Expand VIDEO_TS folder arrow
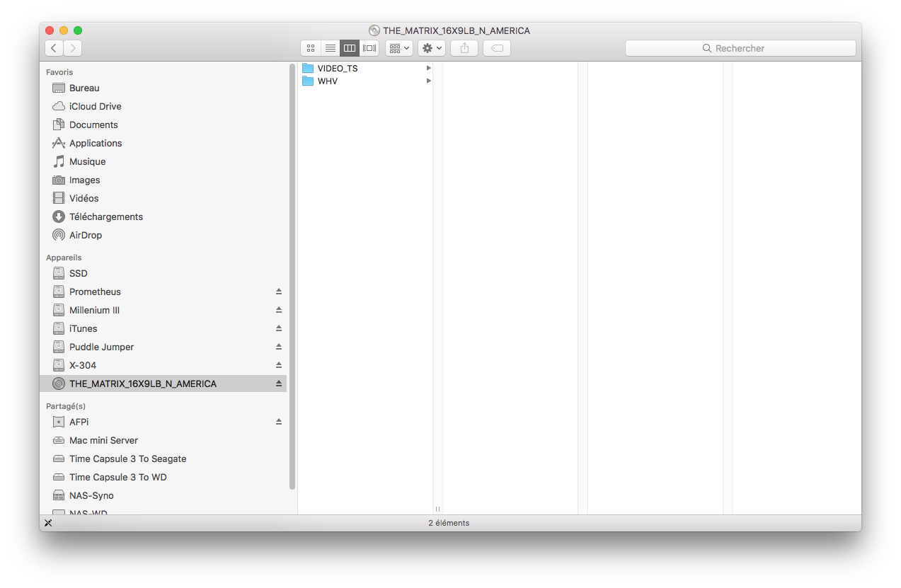The image size is (901, 588). [428, 68]
